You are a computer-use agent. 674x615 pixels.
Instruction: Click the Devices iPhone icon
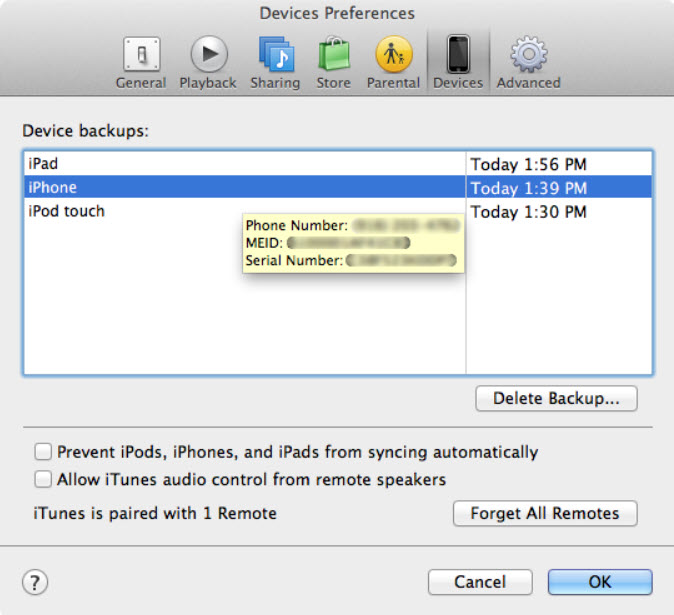pyautogui.click(x=458, y=55)
